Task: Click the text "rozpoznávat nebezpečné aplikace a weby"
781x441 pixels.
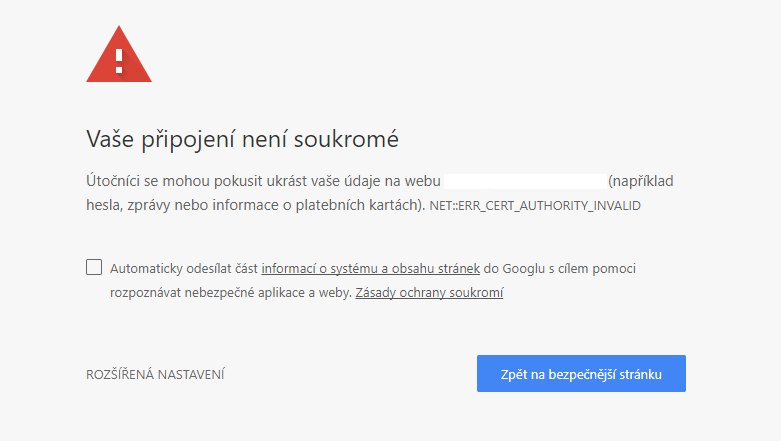Action: 229,293
